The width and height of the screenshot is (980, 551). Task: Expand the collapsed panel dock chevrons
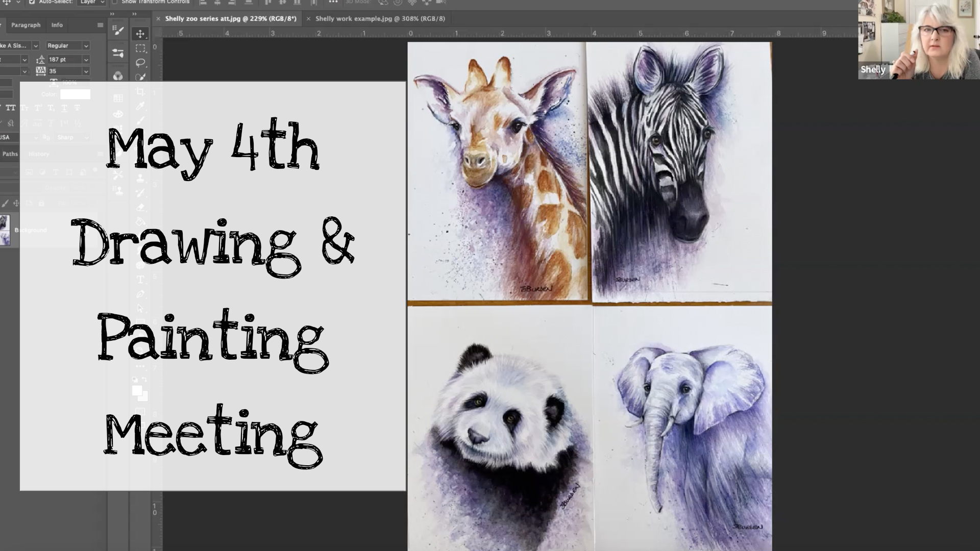[113, 14]
